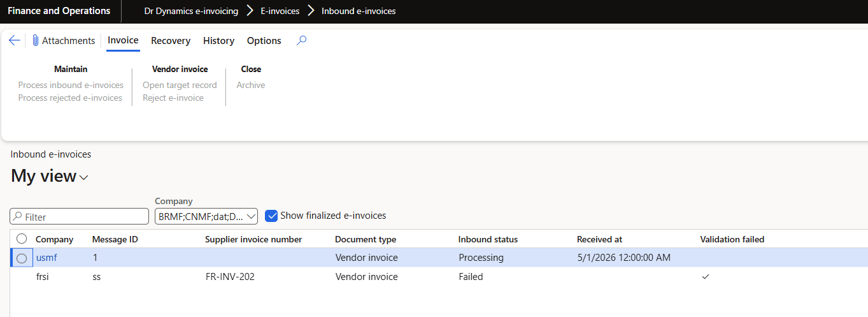The image size is (868, 317).
Task: Click the back arrow icon
Action: (x=15, y=40)
